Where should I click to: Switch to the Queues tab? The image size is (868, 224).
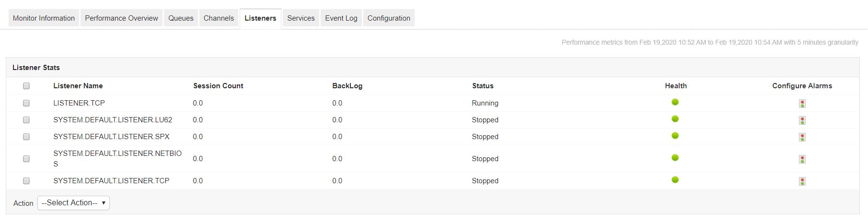point(181,18)
